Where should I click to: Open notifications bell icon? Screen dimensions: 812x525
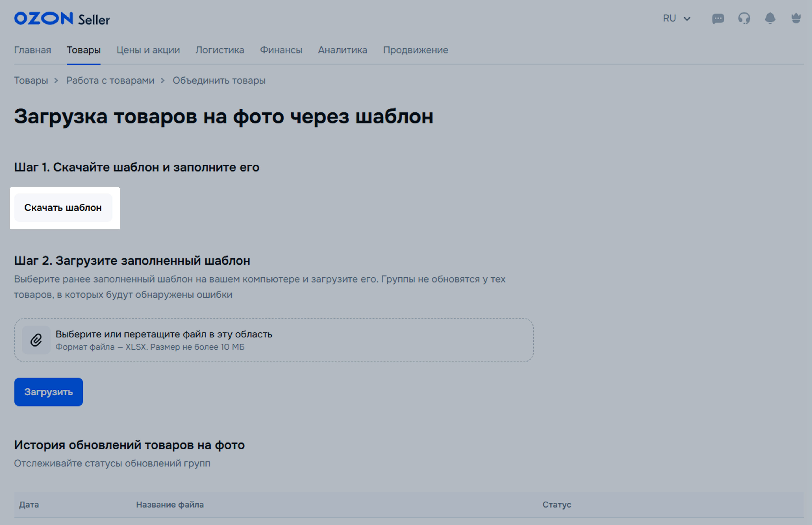770,18
